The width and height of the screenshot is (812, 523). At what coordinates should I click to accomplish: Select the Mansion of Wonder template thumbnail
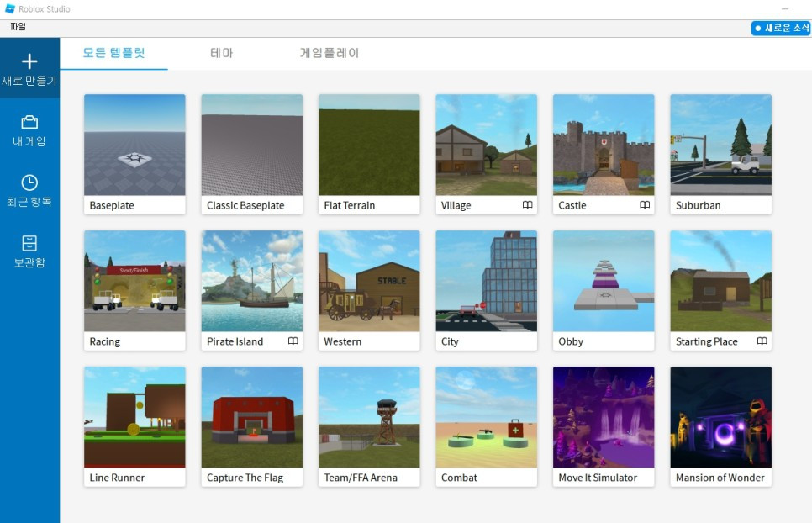(721, 417)
